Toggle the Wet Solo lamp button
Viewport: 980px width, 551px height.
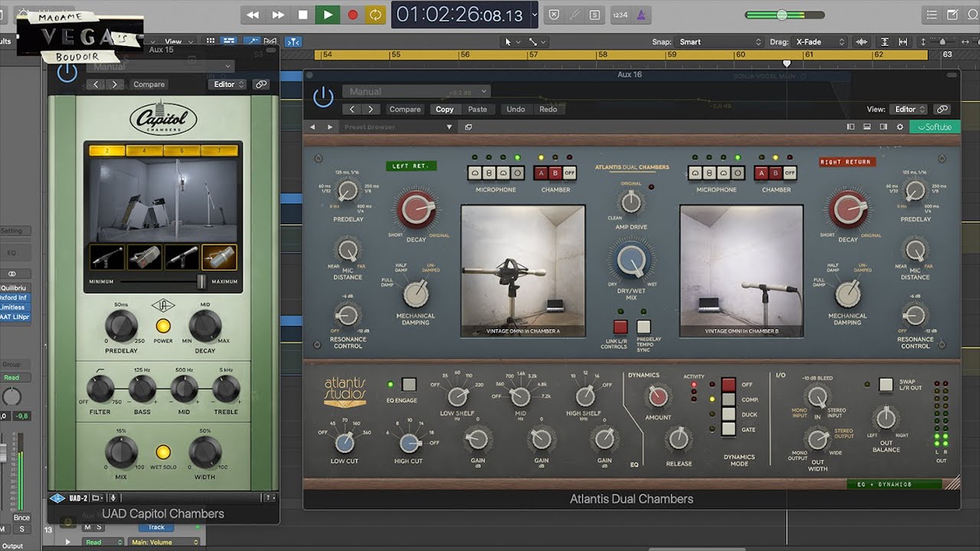coord(163,452)
